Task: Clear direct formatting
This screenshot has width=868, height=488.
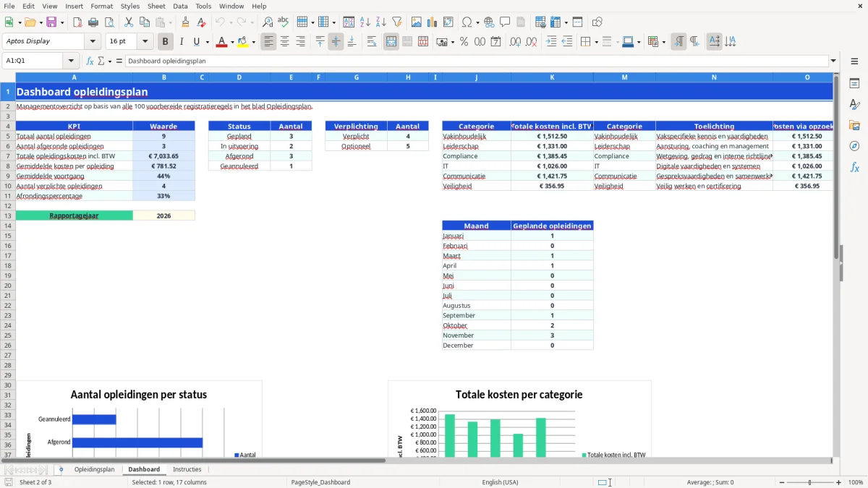Action: (x=202, y=22)
